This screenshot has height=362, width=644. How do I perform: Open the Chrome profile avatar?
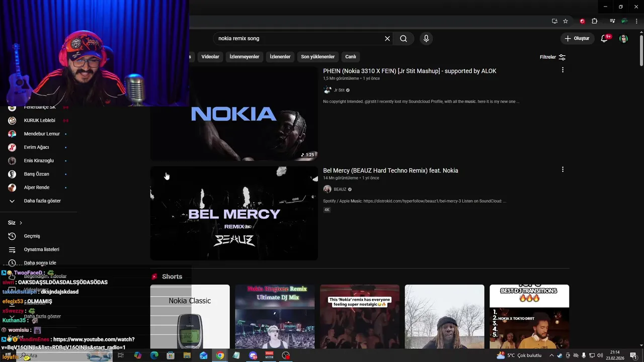(x=624, y=21)
